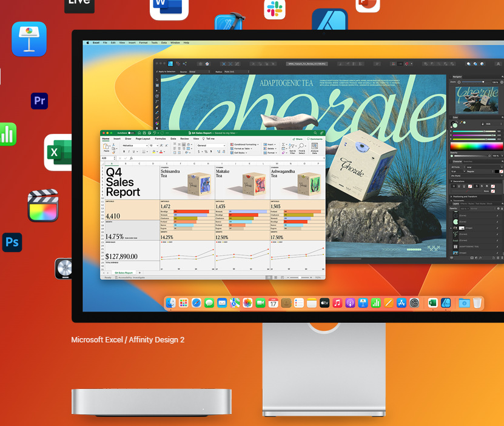Toggle the AutoSave switch in Excel
Image resolution: width=504 pixels, height=426 pixels.
tap(132, 133)
